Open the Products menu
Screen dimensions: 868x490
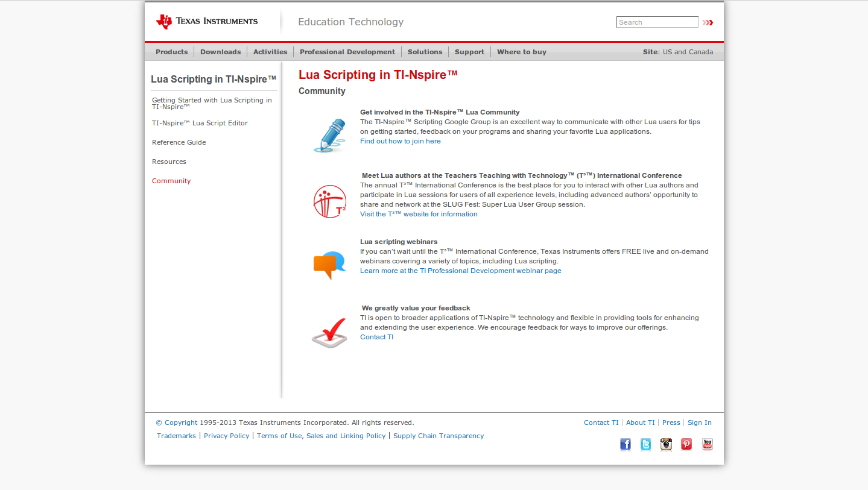click(172, 52)
